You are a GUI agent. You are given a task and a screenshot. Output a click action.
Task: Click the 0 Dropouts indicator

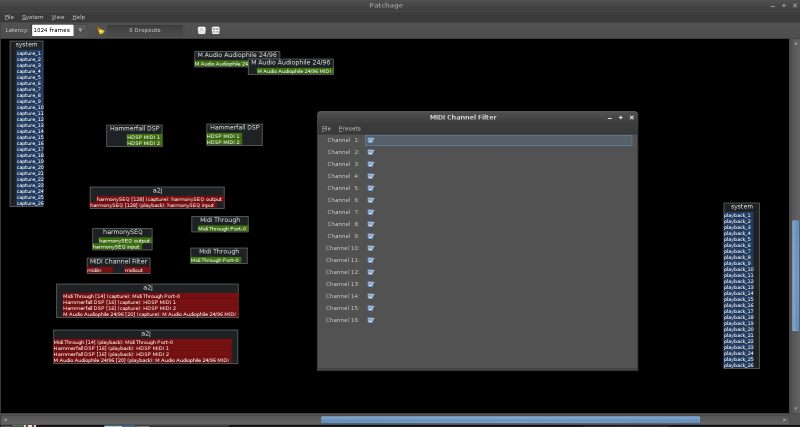click(x=145, y=30)
